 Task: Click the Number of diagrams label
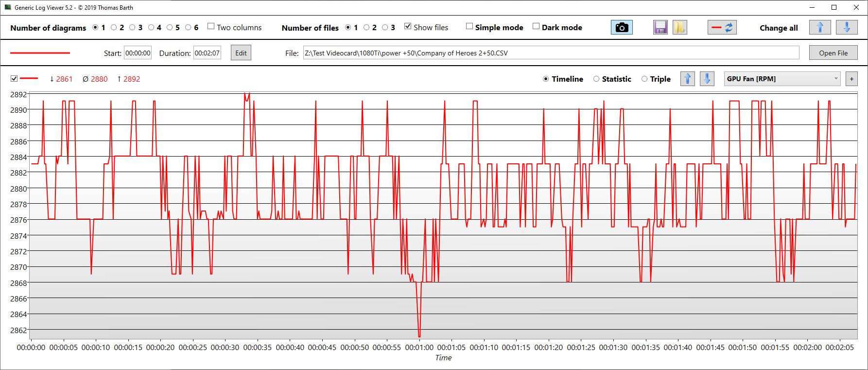(x=48, y=28)
